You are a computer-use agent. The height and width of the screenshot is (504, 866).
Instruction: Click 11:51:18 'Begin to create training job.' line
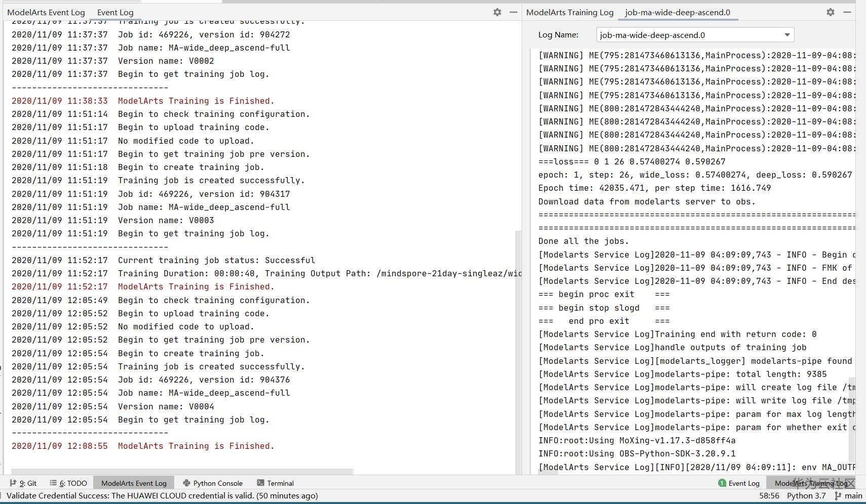[x=138, y=167]
